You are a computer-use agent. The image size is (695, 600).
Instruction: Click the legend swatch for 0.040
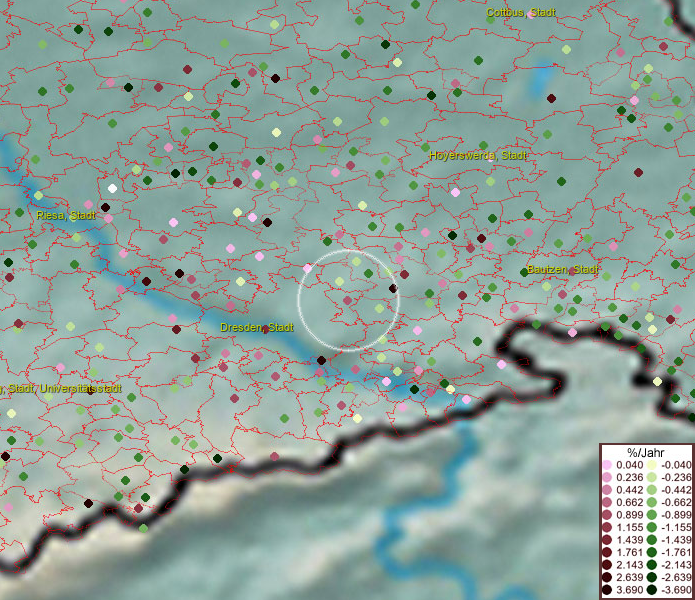pyautogui.click(x=607, y=465)
